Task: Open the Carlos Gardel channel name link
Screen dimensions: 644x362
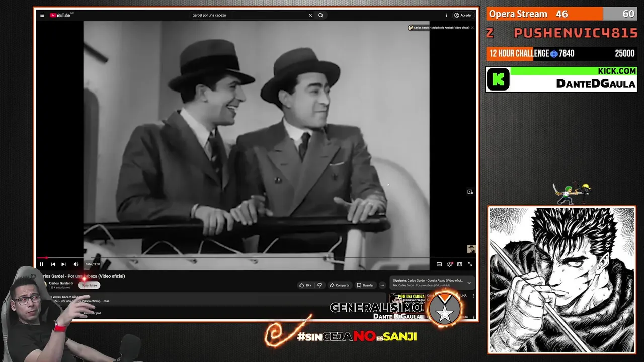Action: pyautogui.click(x=59, y=283)
